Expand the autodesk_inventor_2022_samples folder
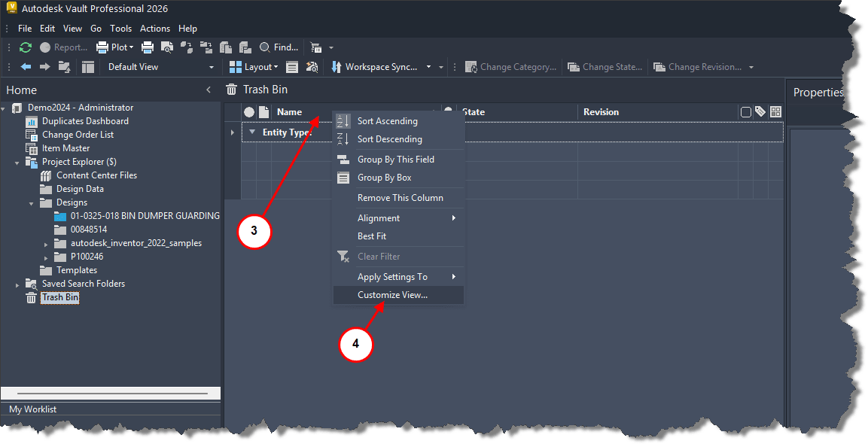The image size is (868, 444). (x=46, y=244)
